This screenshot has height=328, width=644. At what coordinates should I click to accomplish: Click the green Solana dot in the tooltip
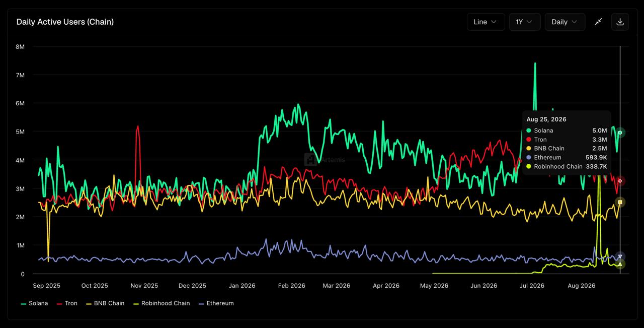(x=529, y=130)
